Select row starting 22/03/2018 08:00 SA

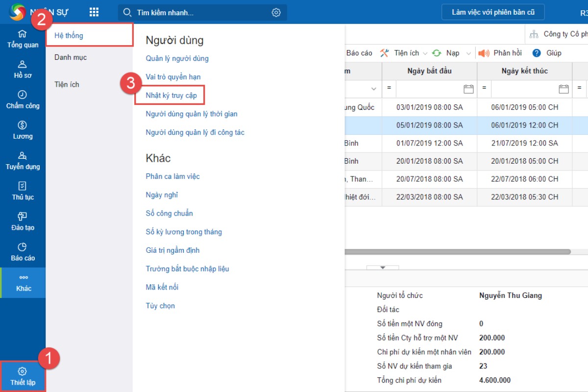[x=466, y=197]
